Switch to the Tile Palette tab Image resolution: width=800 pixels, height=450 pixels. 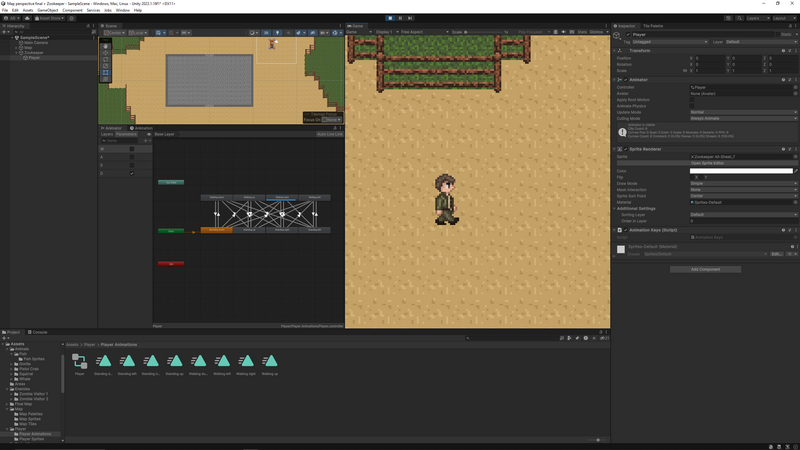tap(652, 25)
